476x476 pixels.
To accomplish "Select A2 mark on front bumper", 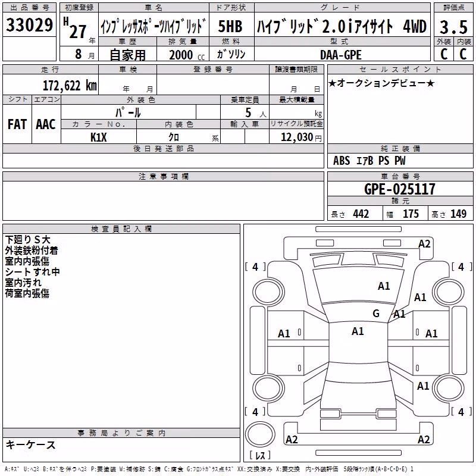I will [x=424, y=244].
